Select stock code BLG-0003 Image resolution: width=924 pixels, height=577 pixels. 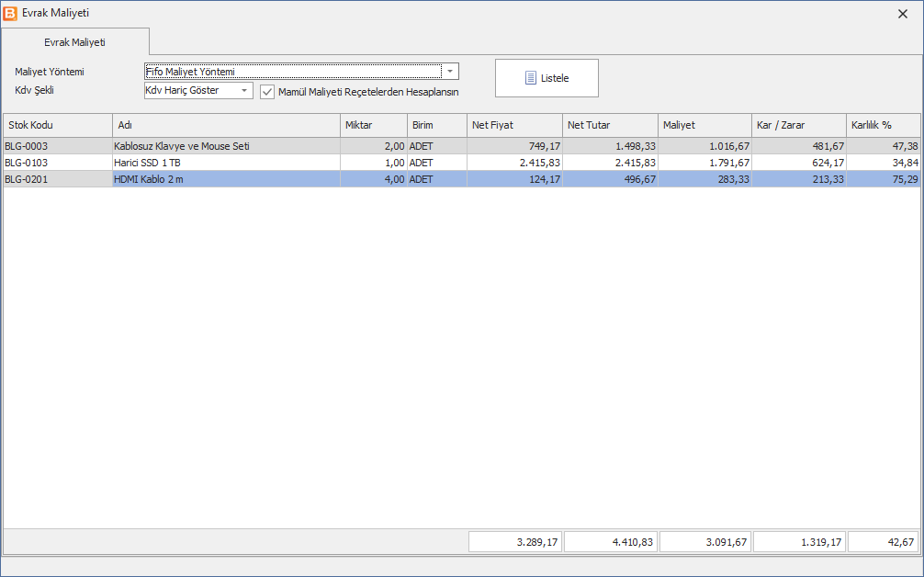click(x=58, y=146)
